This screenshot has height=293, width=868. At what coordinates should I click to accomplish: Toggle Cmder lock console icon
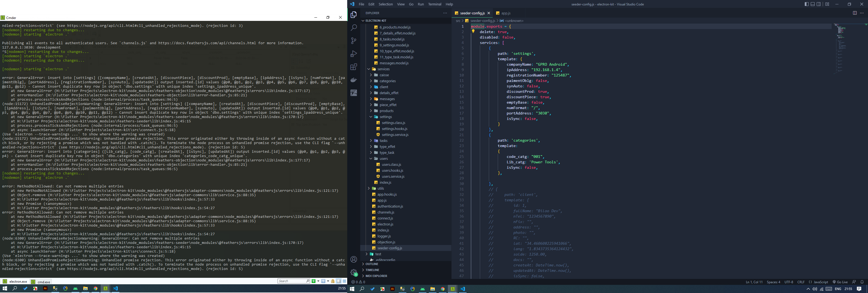(x=333, y=281)
